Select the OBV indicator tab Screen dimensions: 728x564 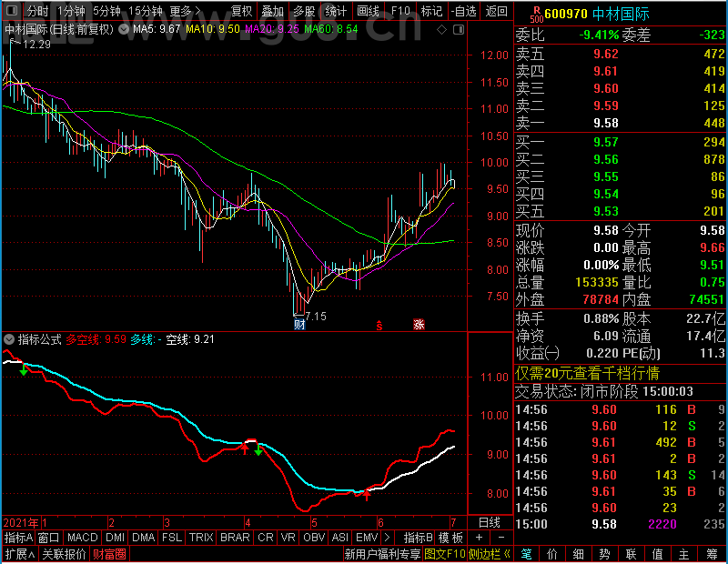[314, 538]
